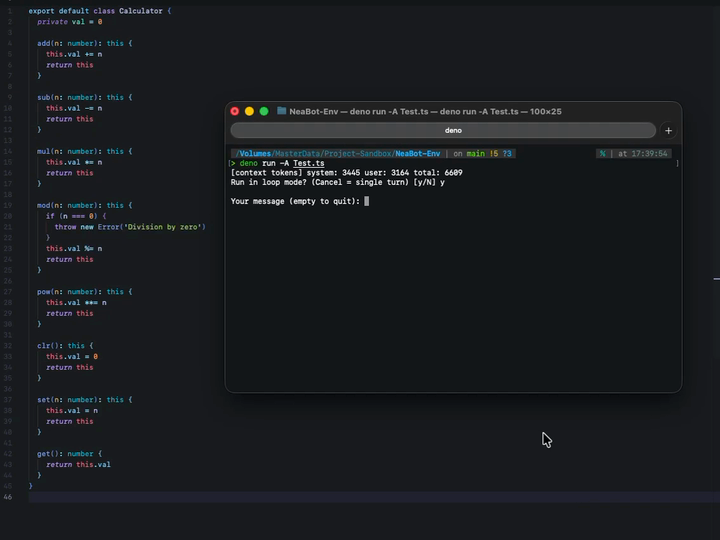Place cursor on the Calculator class name
Image resolution: width=720 pixels, height=540 pixels.
point(141,11)
